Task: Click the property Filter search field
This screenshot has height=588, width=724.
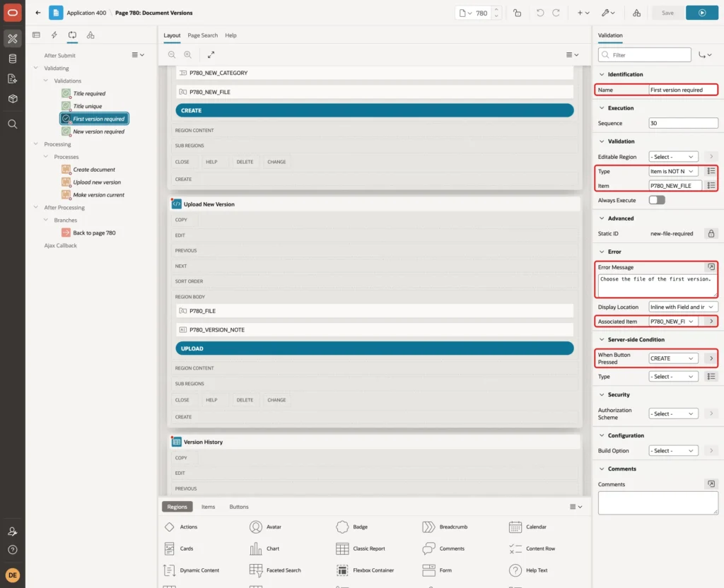Action: [645, 55]
